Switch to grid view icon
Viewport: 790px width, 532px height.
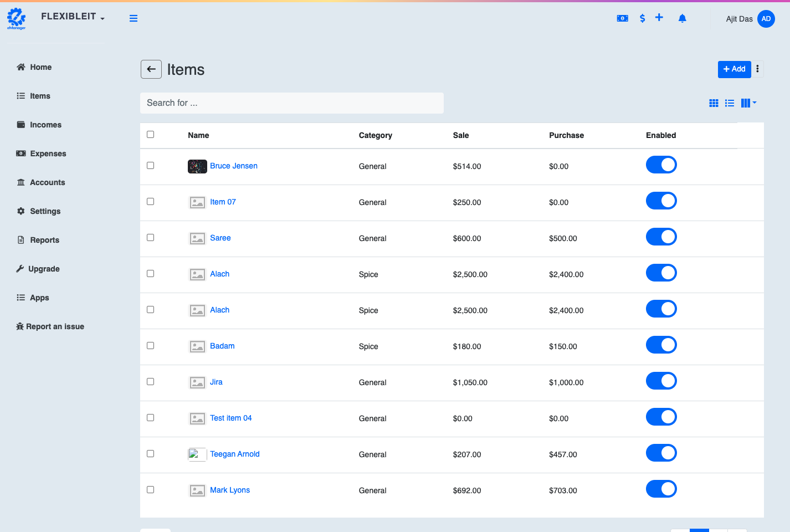[714, 103]
